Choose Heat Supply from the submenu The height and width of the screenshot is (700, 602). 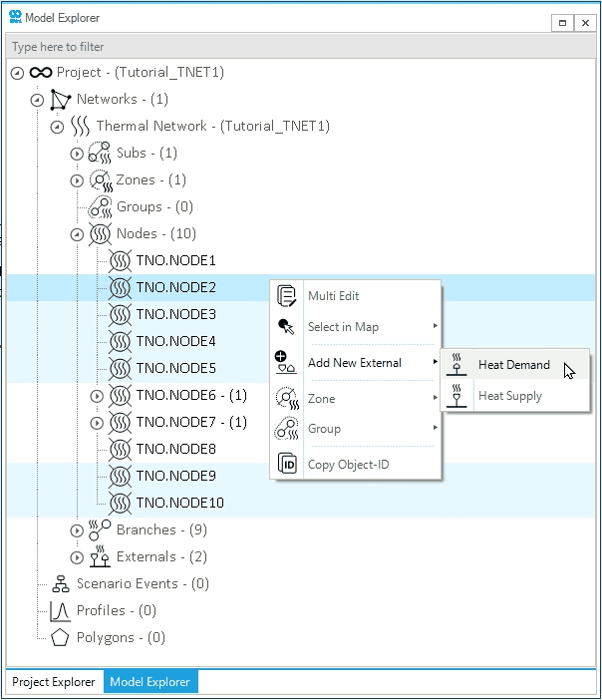[x=510, y=396]
